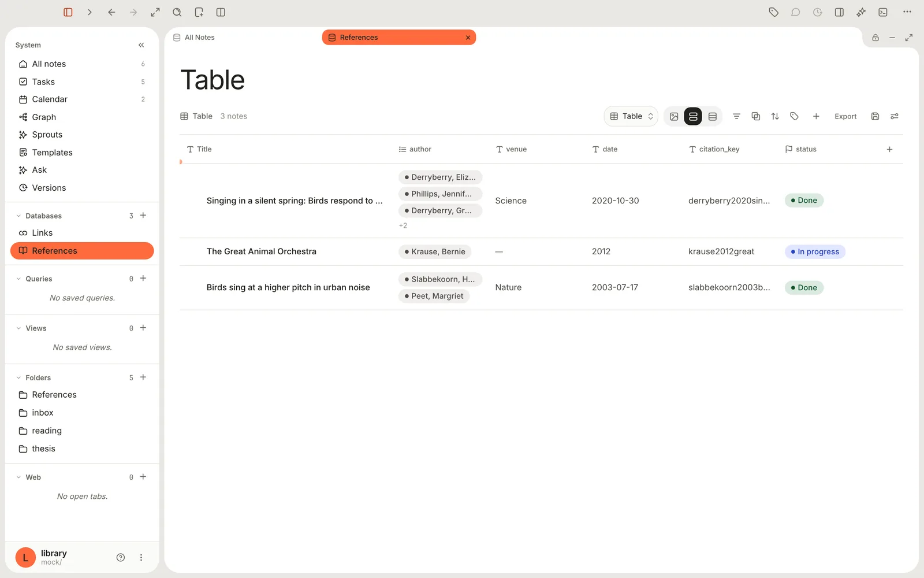Add a new query with the plus
Screen dimensions: 924x578
click(x=143, y=279)
